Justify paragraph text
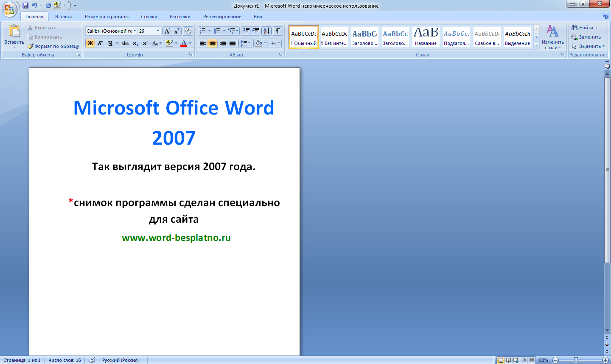This screenshot has height=364, width=611. 233,43
